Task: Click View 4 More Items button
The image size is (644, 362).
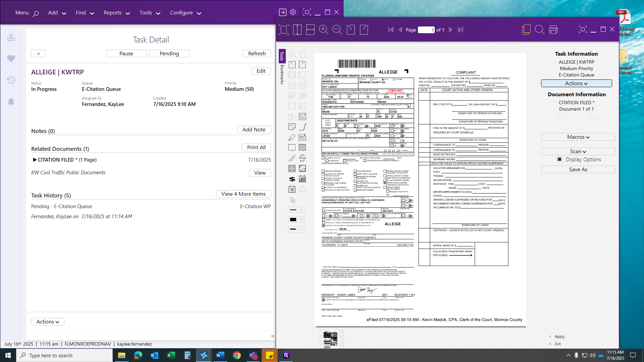Action: point(243,194)
